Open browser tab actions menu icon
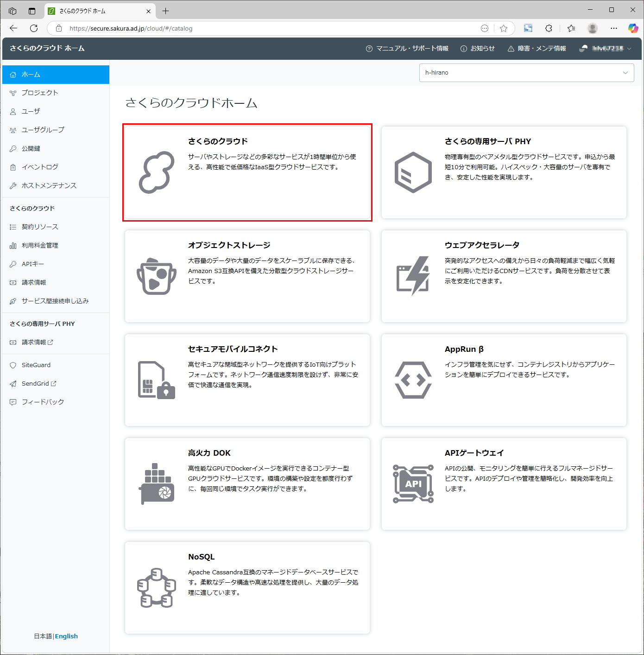The image size is (644, 655). point(32,11)
